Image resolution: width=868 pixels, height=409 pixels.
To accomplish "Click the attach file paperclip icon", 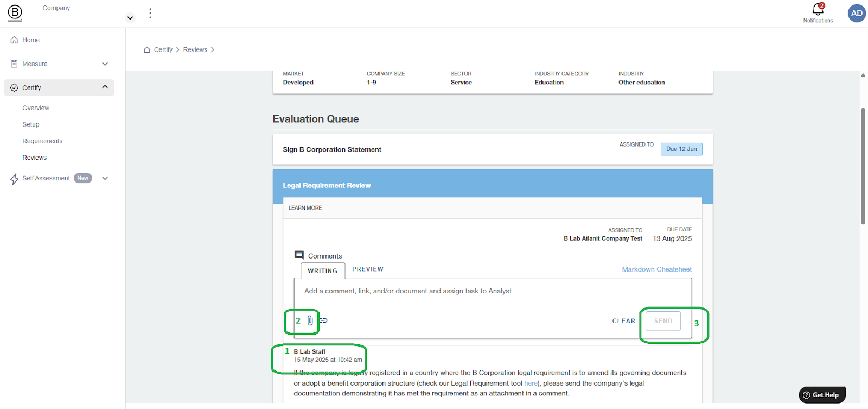I will [310, 320].
